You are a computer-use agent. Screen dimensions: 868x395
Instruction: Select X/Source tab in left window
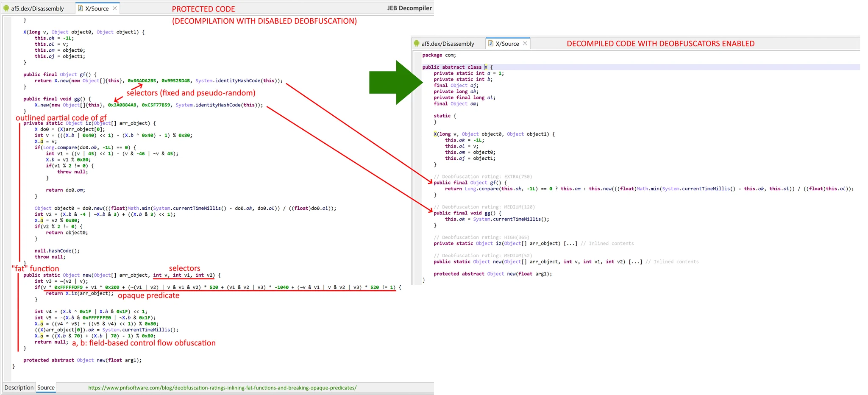point(97,8)
